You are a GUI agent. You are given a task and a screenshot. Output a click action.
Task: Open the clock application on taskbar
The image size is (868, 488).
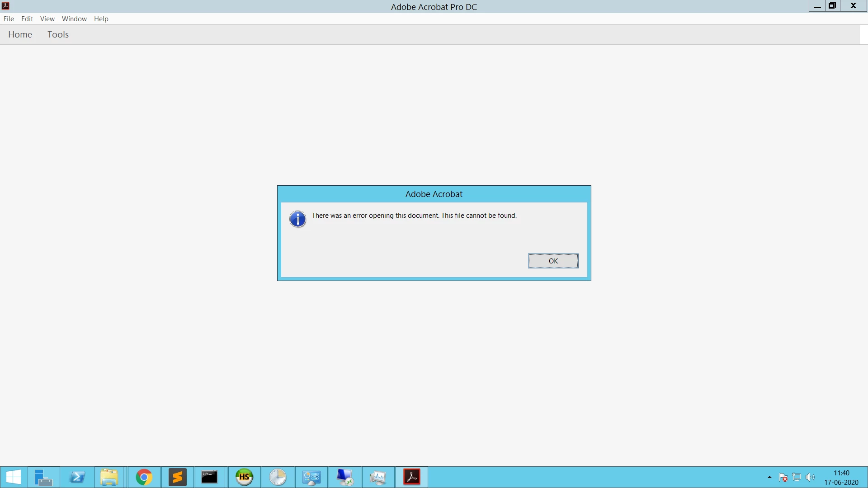coord(278,477)
